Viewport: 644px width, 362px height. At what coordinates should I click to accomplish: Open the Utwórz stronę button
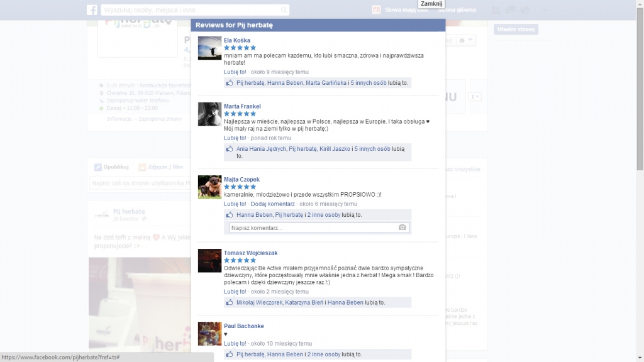point(516,30)
